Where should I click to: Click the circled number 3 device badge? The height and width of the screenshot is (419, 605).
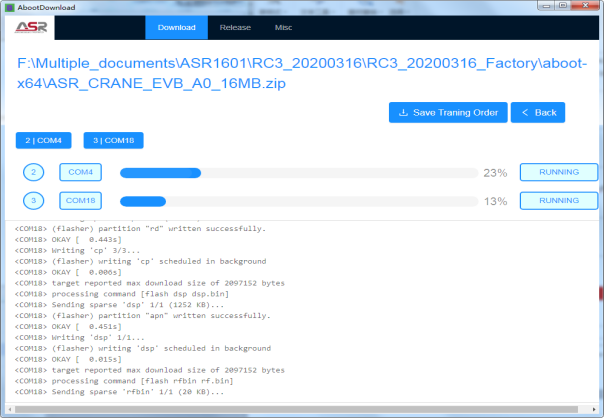(35, 201)
